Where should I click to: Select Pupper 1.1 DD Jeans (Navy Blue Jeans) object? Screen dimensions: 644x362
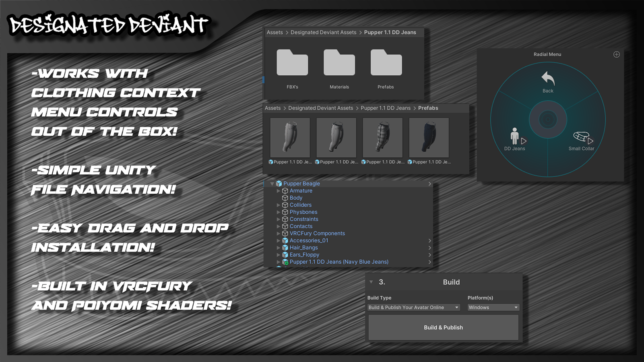pos(339,262)
